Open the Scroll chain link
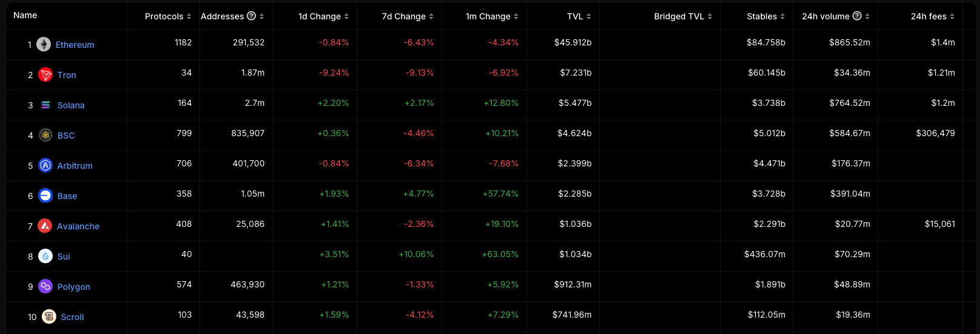 click(72, 317)
